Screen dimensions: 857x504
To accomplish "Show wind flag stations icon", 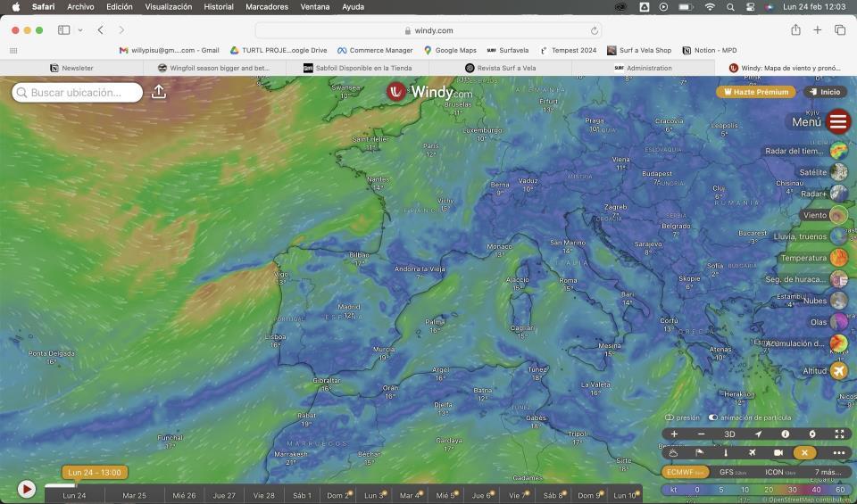I will pyautogui.click(x=699, y=452).
